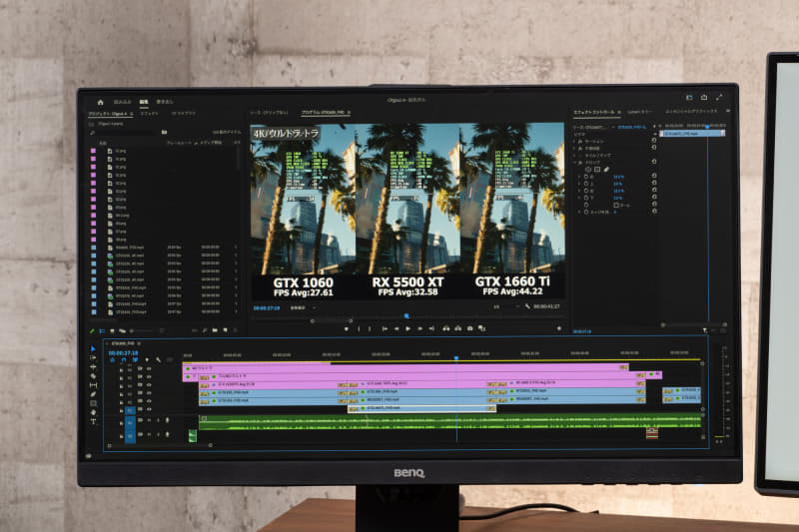Open the Project panel menu icon
The height and width of the screenshot is (532, 799).
click(x=132, y=114)
